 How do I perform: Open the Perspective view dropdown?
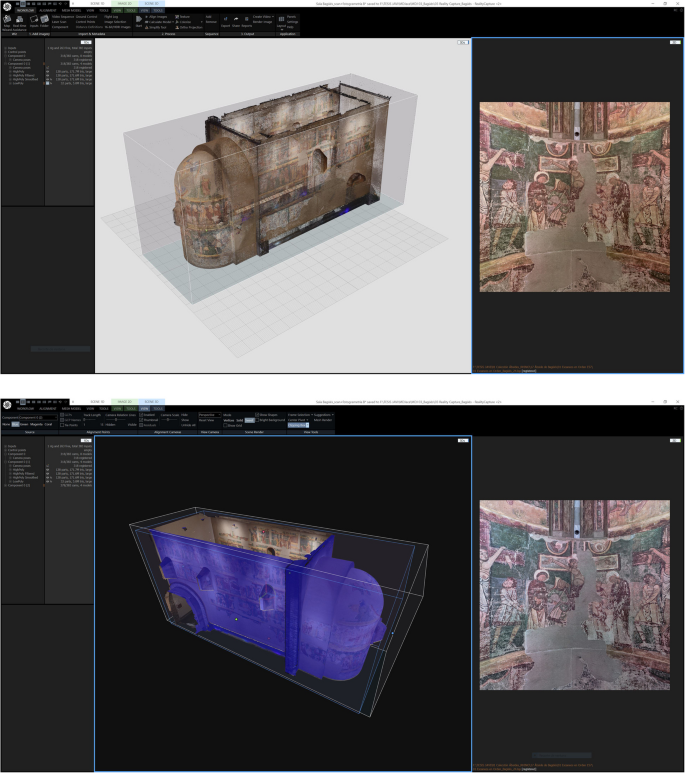coord(210,413)
